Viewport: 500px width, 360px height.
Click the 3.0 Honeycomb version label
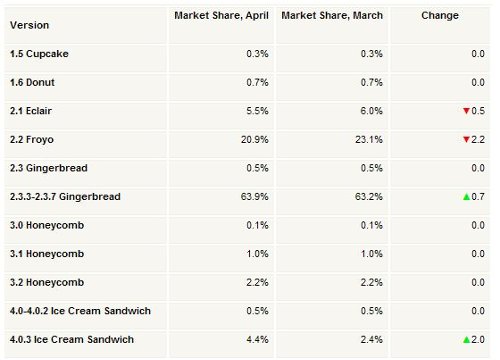[47, 225]
